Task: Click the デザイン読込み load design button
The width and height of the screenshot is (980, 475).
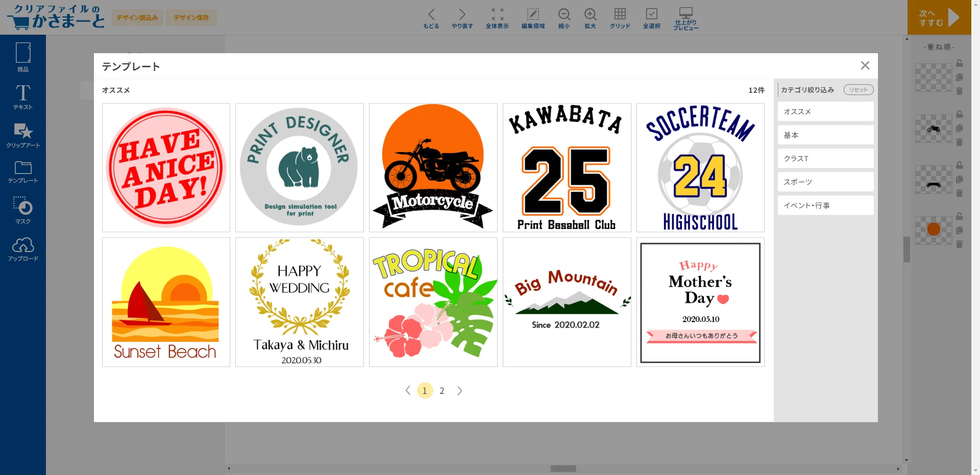Action: click(x=137, y=17)
